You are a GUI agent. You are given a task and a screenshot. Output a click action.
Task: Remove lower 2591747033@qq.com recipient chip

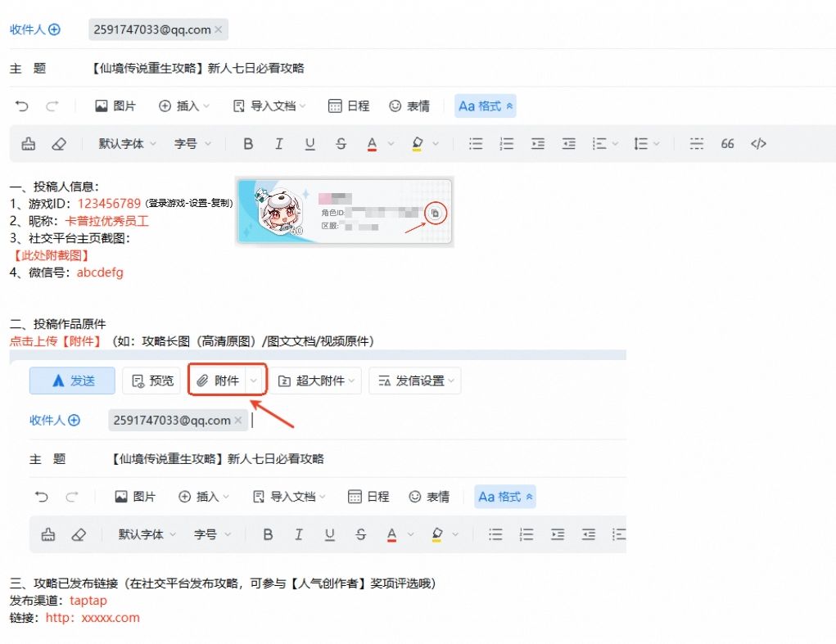[237, 421]
